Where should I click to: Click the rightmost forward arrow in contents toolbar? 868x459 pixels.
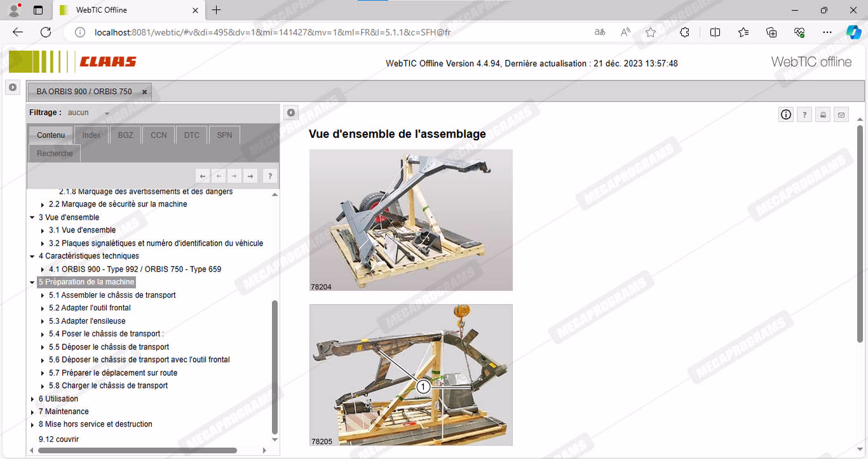click(x=250, y=176)
